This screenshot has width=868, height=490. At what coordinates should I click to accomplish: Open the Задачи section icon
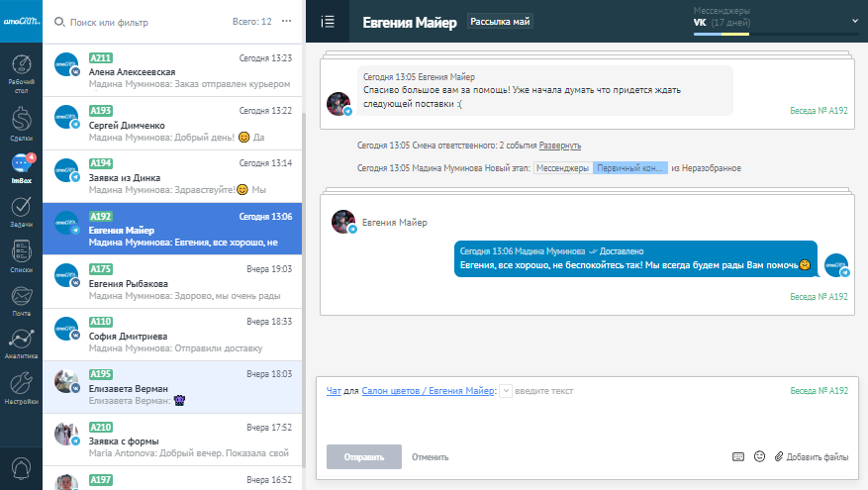pos(20,212)
